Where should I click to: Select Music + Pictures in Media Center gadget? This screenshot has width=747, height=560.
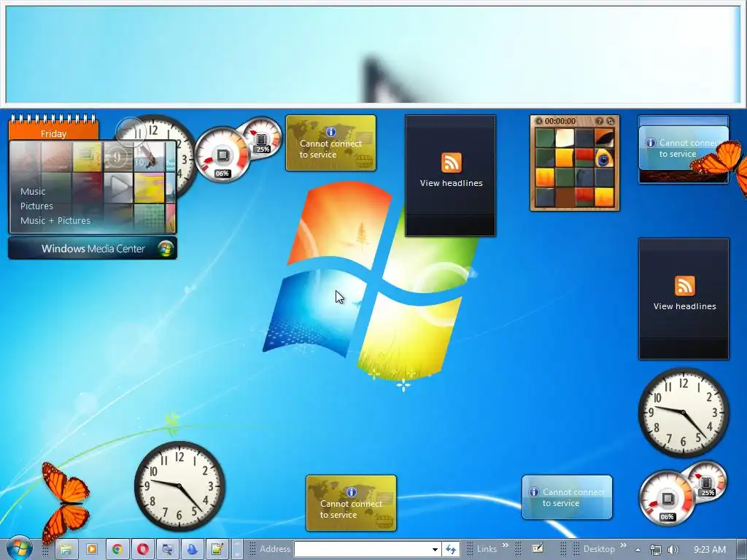pyautogui.click(x=55, y=220)
